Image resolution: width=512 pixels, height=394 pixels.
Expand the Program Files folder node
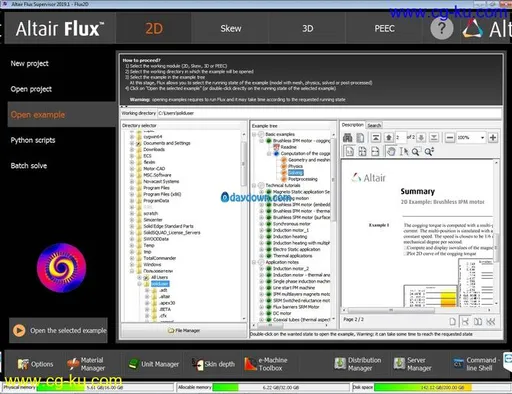[x=132, y=188]
